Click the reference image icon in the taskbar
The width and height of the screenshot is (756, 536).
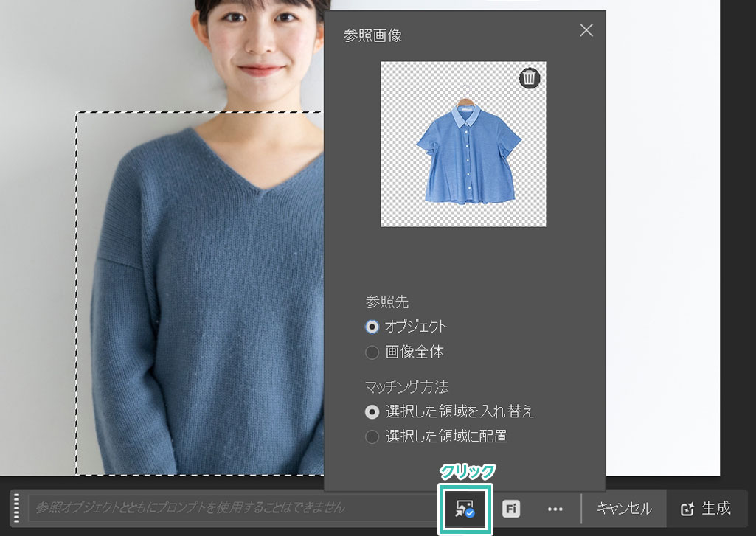(x=465, y=509)
